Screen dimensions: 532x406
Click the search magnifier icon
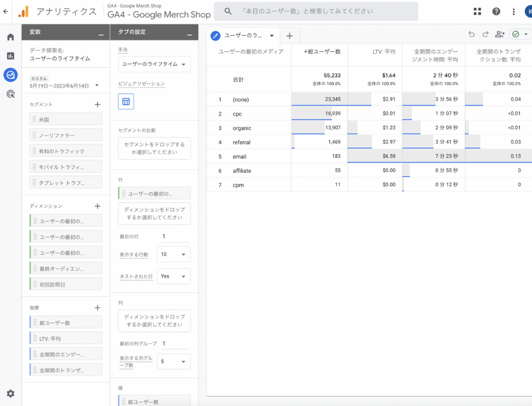(228, 11)
